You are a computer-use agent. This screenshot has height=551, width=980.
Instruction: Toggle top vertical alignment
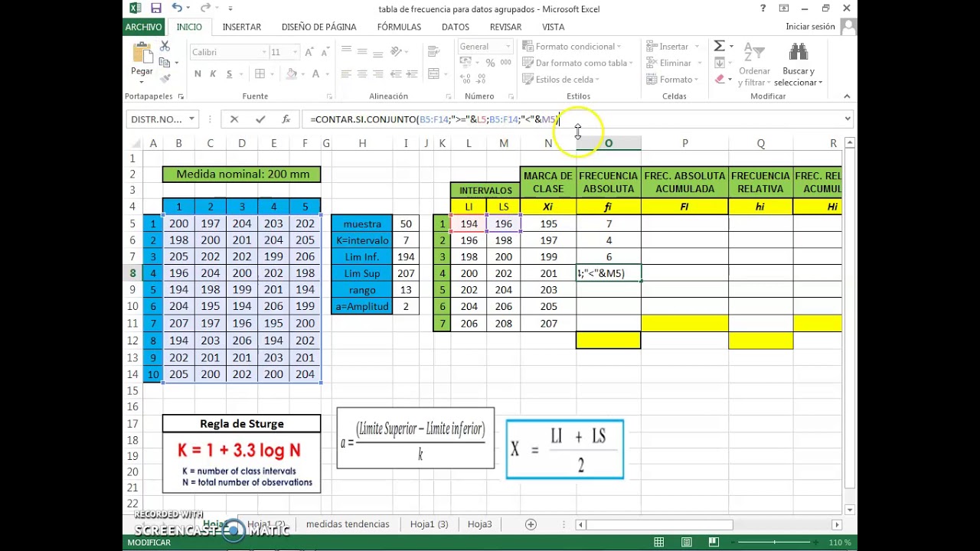(346, 51)
